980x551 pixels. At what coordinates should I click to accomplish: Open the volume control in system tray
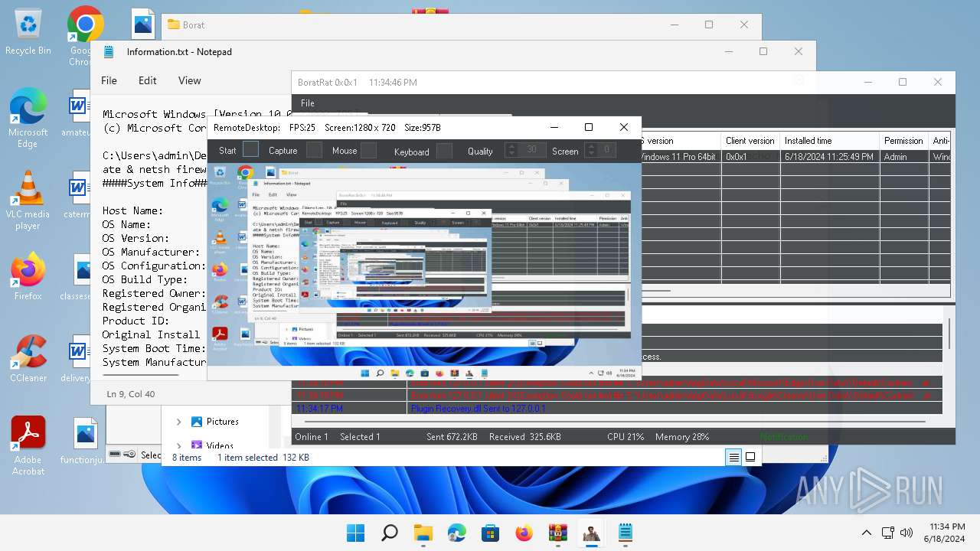click(x=907, y=533)
